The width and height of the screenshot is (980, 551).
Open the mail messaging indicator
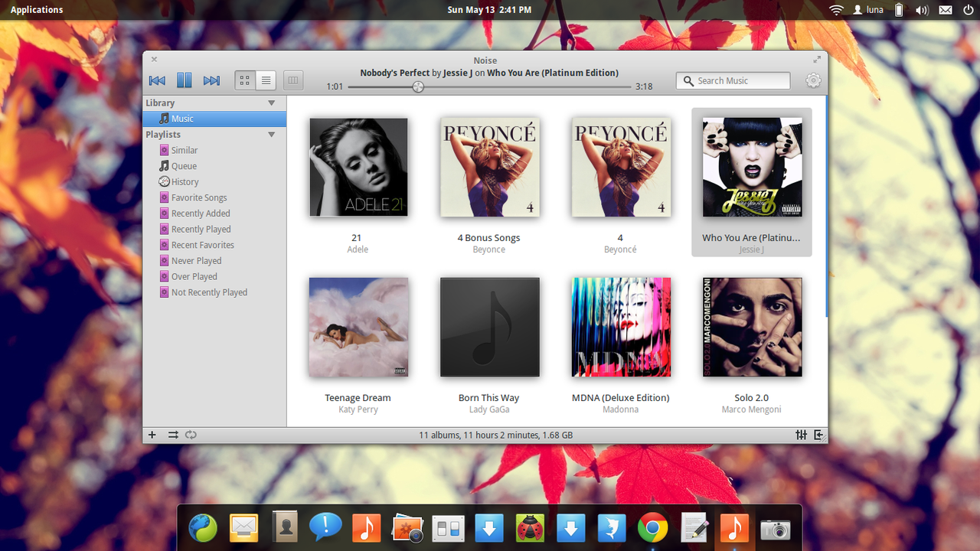point(946,10)
